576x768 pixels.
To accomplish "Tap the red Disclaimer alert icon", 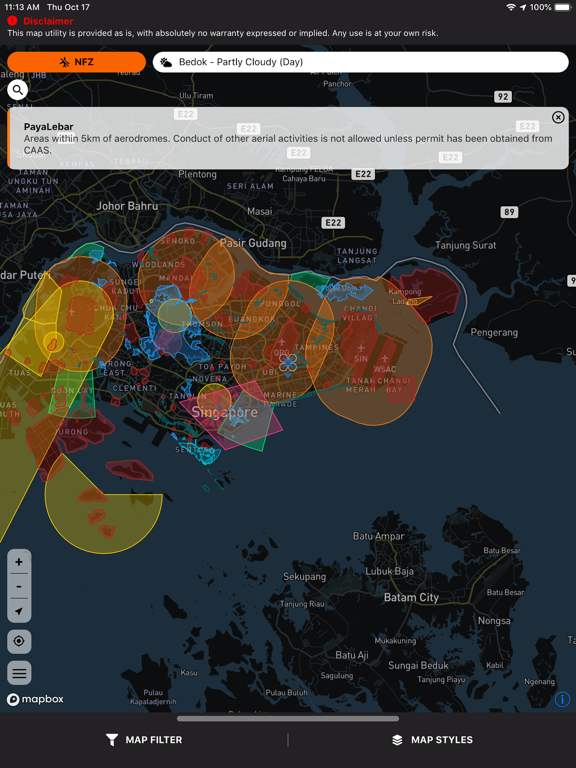I will (x=12, y=21).
